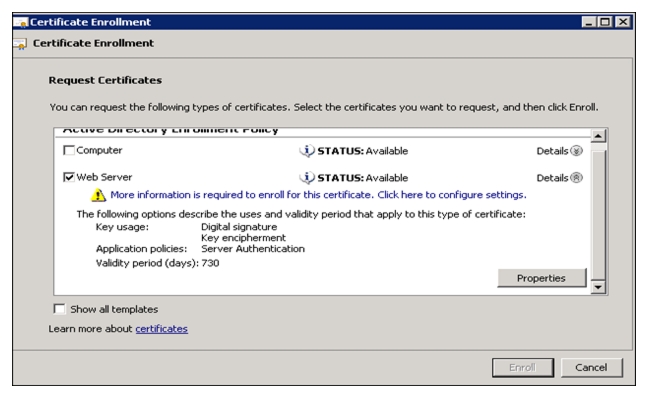Click the info status icon for Web Server
This screenshot has width=649, height=399.
click(307, 178)
